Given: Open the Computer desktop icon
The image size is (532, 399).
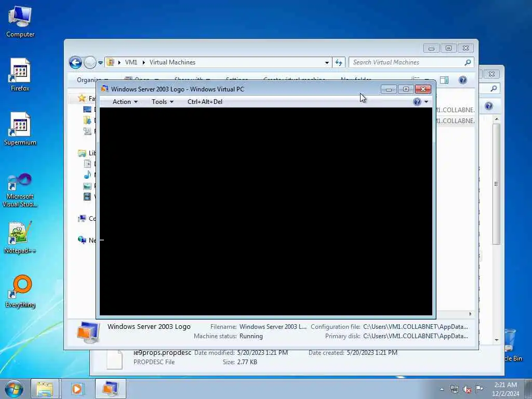Looking at the screenshot, I should (20, 21).
